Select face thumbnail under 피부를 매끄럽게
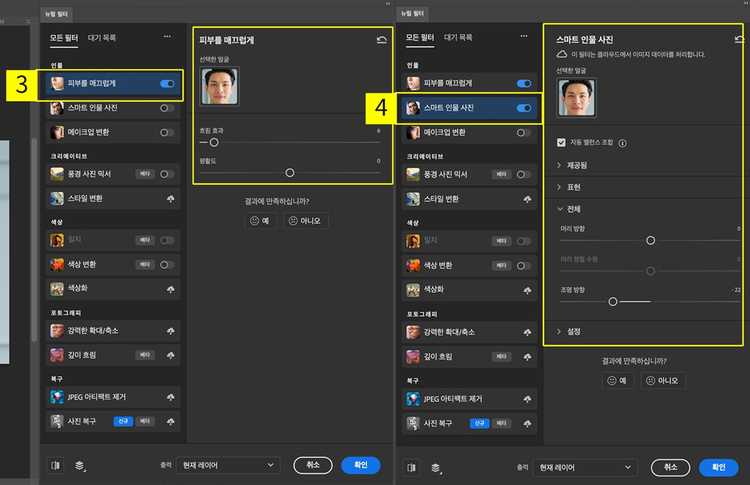The width and height of the screenshot is (750, 485). click(220, 87)
